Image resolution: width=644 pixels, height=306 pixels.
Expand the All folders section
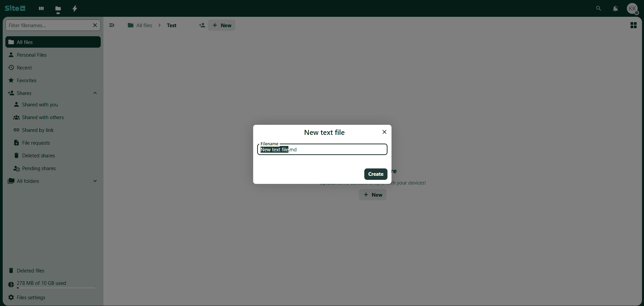click(95, 181)
